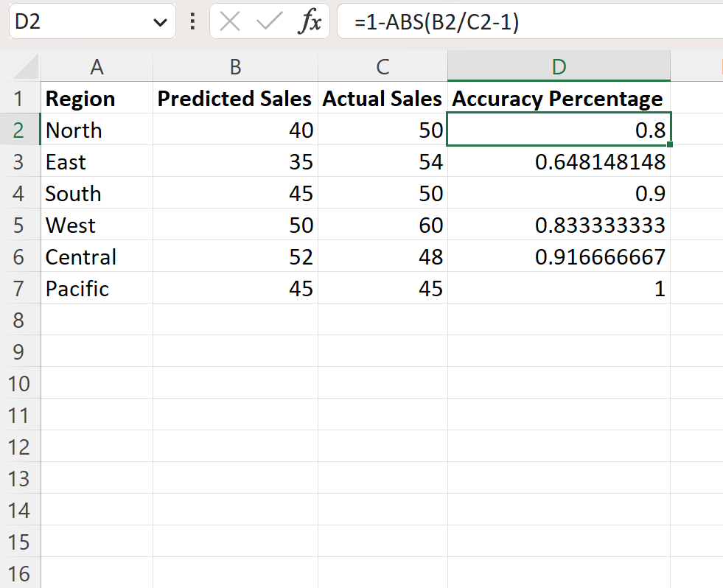Click the fill handle of cell D2
The height and width of the screenshot is (588, 723).
click(669, 145)
